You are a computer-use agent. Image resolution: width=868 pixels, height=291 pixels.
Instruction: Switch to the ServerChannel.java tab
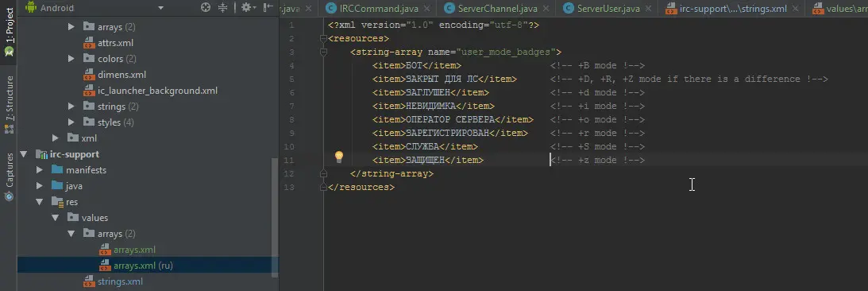[x=497, y=8]
